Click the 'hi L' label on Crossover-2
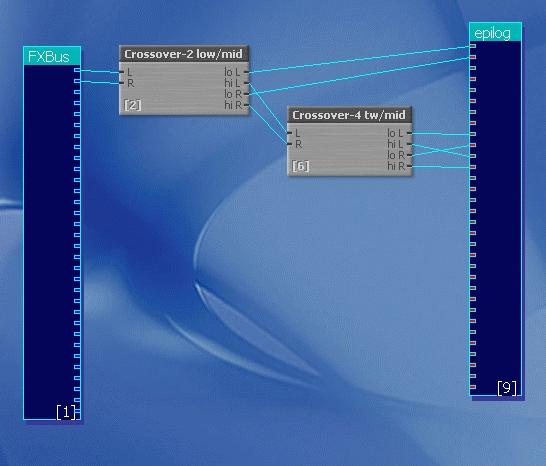This screenshot has height=466, width=546. [232, 83]
